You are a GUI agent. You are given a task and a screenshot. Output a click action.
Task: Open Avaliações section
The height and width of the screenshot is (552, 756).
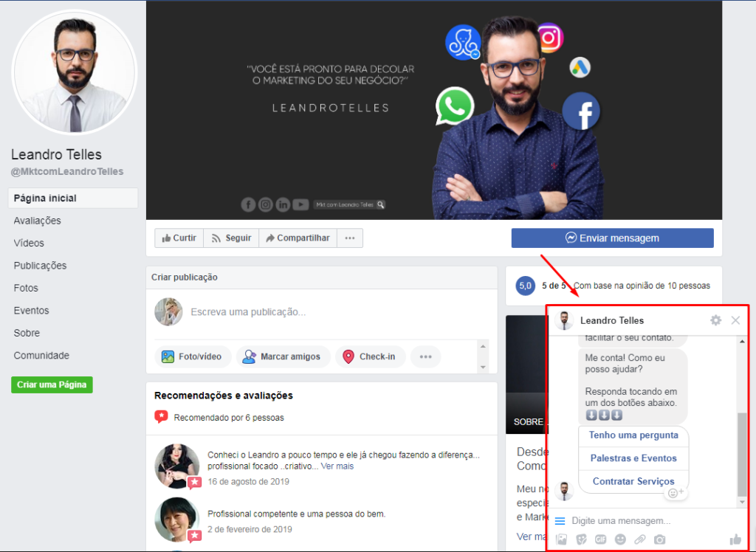(x=38, y=221)
